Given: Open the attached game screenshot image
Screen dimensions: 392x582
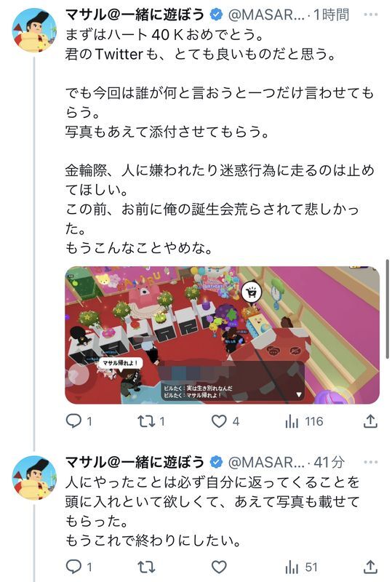Looking at the screenshot, I should pyautogui.click(x=222, y=335).
